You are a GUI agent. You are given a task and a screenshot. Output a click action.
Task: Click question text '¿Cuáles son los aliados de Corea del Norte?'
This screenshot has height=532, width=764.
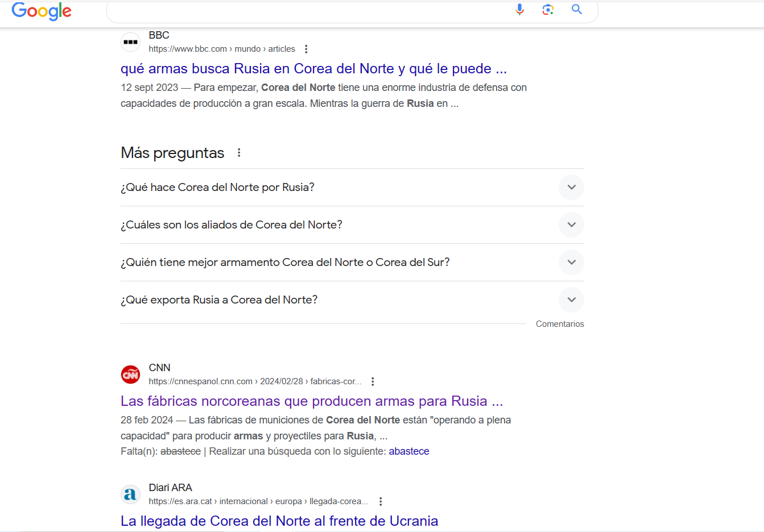pyautogui.click(x=232, y=225)
